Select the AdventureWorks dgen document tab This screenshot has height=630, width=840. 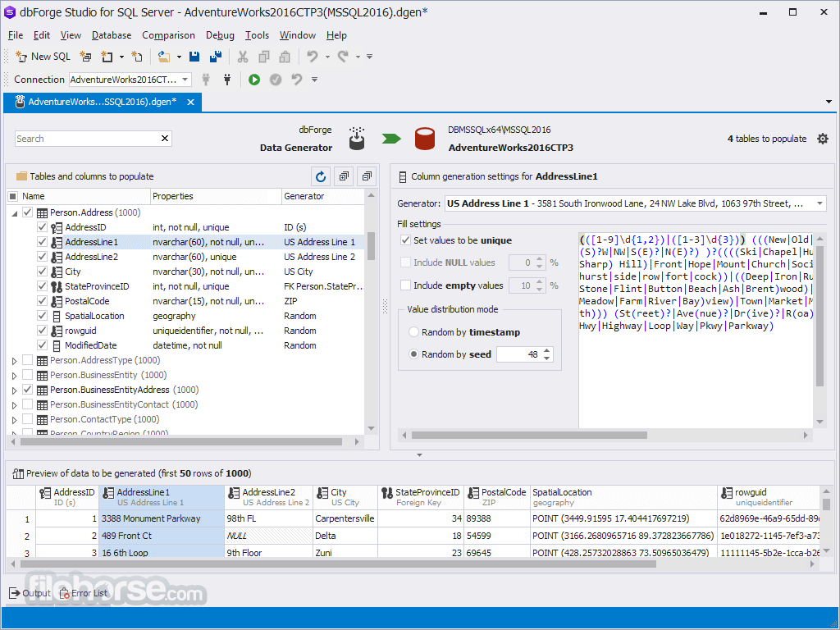102,102
